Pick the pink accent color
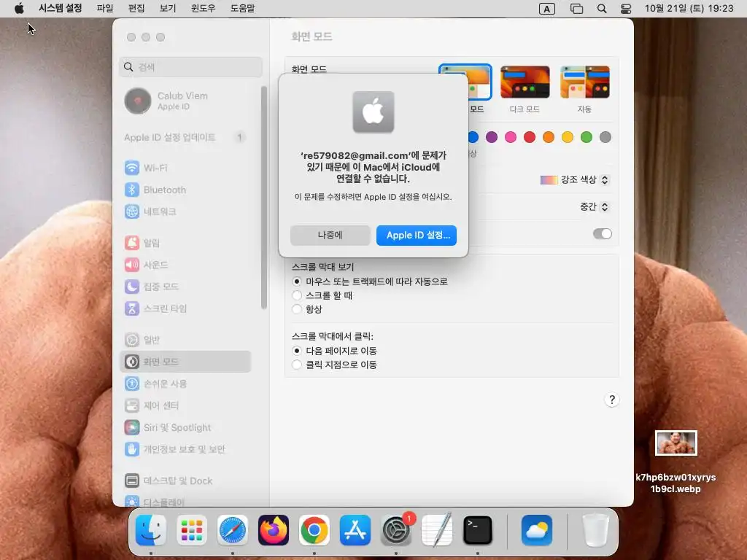Viewport: 747px width, 560px height. click(511, 137)
